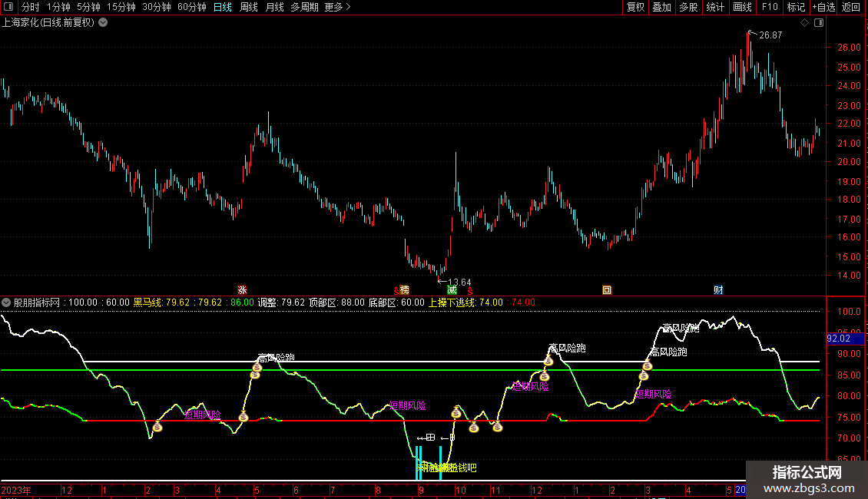The width and height of the screenshot is (868, 499).
Task: Click money bag above 短期风险 near March 2024
Action: (x=643, y=375)
